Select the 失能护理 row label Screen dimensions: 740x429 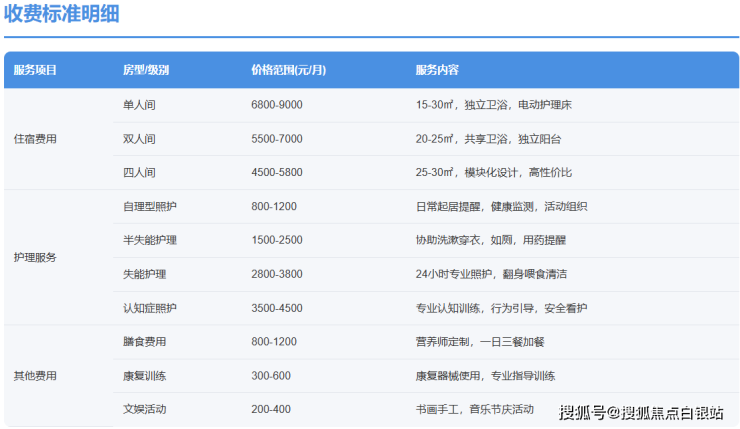click(144, 274)
